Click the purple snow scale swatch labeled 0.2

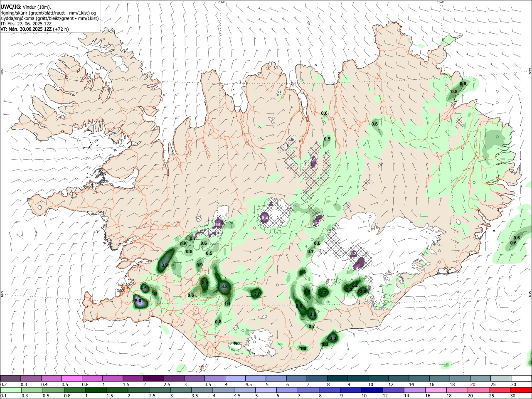point(10,379)
